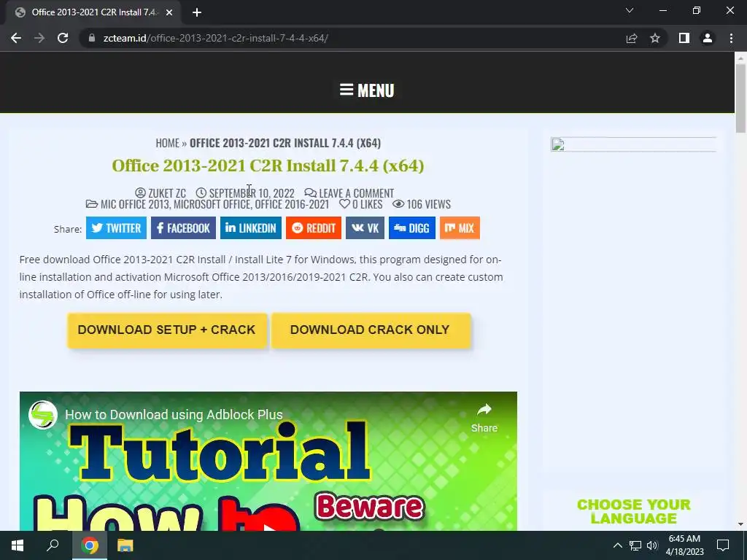Share the post on Reddit
Viewport: 747px width, 560px height.
[314, 228]
